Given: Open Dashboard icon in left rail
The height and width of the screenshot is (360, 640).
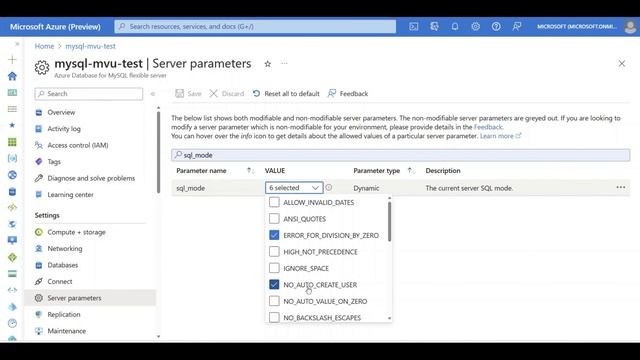Looking at the screenshot, I should (12, 93).
